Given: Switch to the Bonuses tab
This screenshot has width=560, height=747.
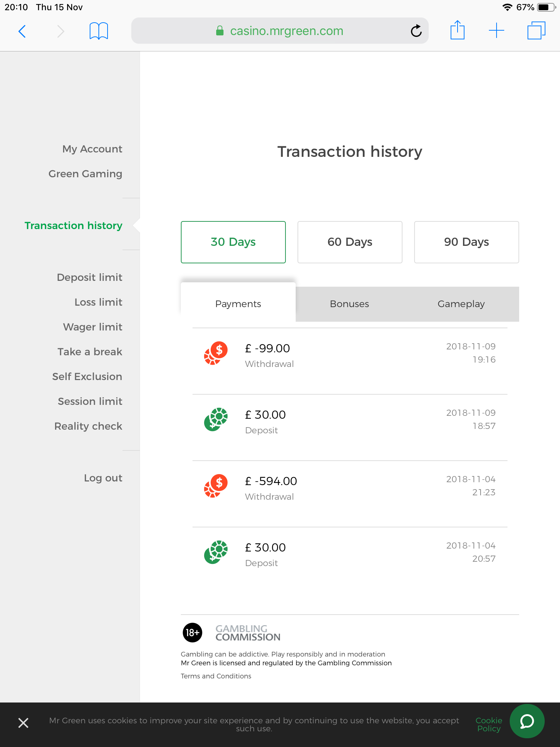Looking at the screenshot, I should [349, 304].
